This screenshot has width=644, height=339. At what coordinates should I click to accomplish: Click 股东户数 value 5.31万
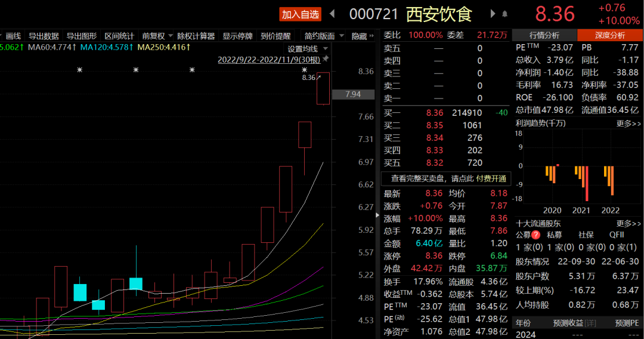[582, 276]
